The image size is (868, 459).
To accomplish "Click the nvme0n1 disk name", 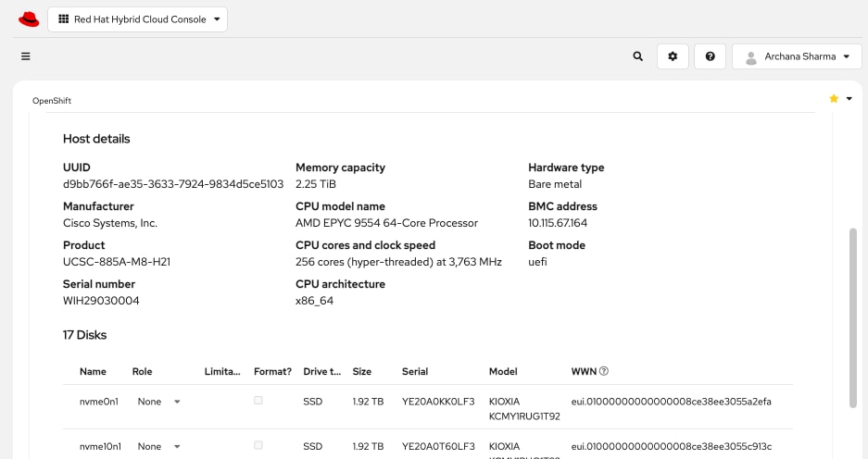I will [x=99, y=402].
